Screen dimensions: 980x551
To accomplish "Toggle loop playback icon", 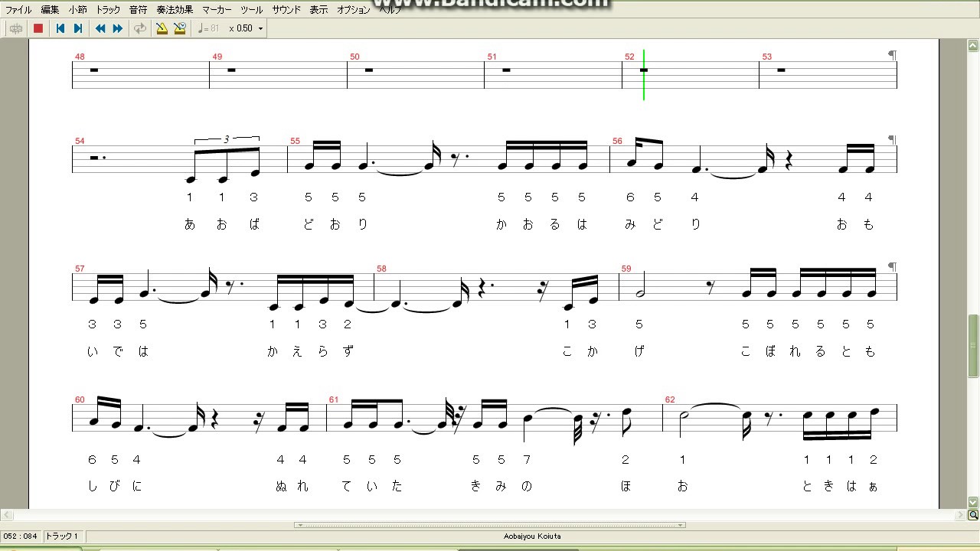I will [139, 28].
